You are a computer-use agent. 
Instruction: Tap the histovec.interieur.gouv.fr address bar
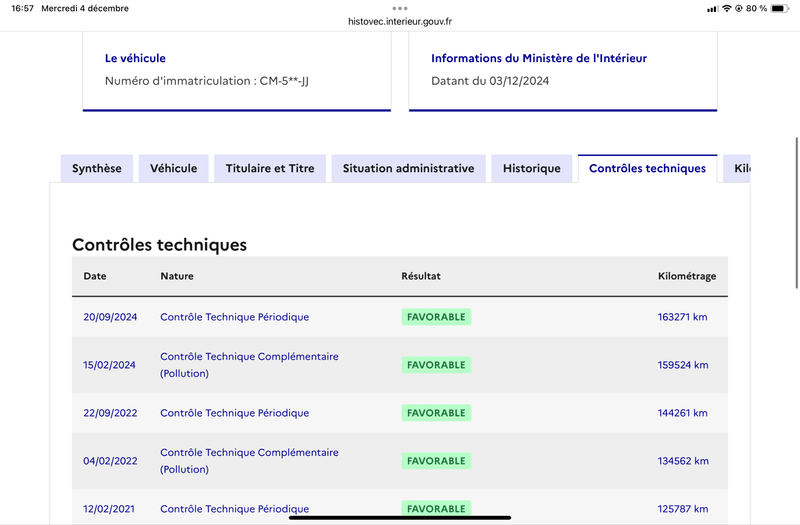(400, 21)
